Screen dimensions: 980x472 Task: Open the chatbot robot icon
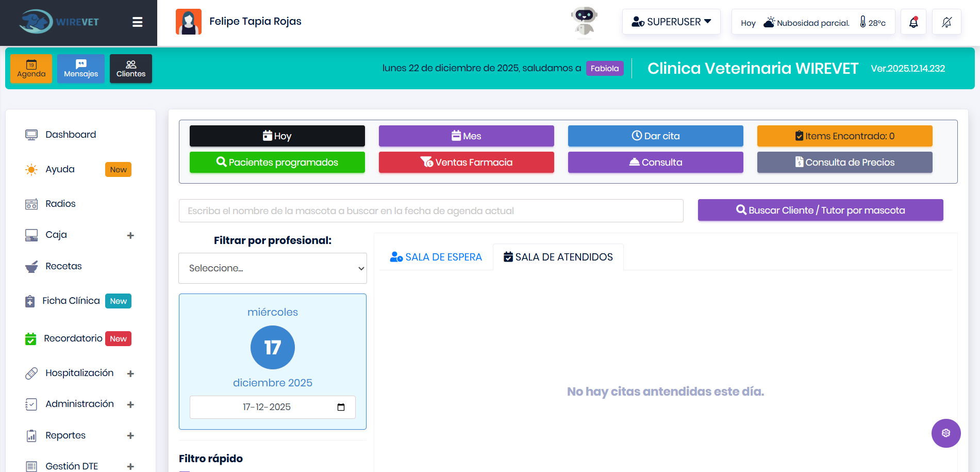[x=584, y=22]
